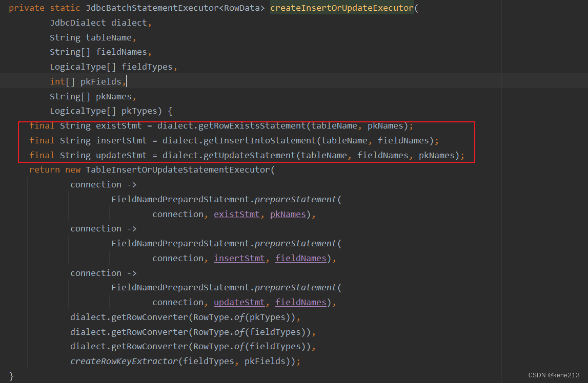Place cursor on int[] pkFields parameter
Image resolution: width=588 pixels, height=383 pixels.
click(85, 81)
